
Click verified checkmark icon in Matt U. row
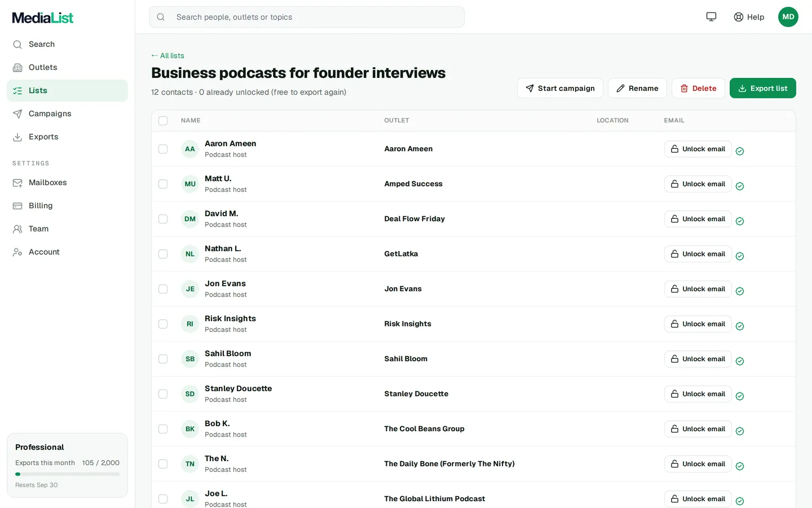[740, 186]
